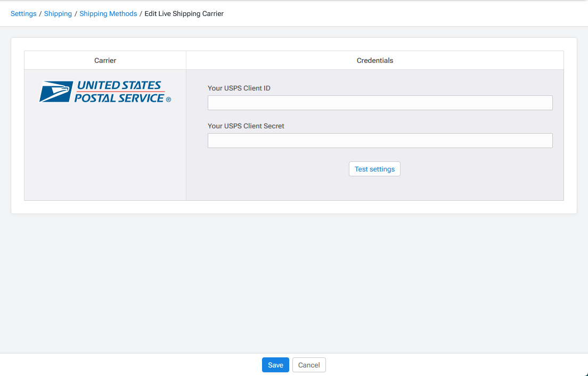Click the registered trademark symbol on the USPS logo
Screen dimensions: 588x376
point(168,99)
